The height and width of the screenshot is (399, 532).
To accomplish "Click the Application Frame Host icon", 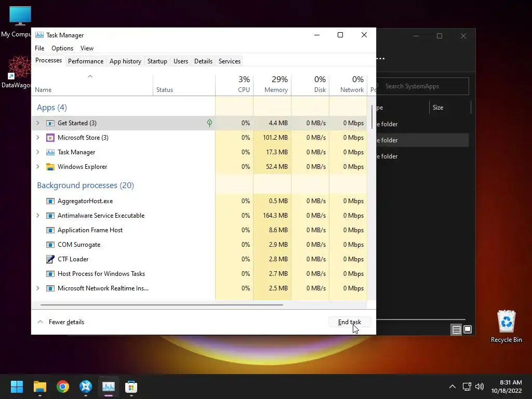I will pyautogui.click(x=50, y=230).
